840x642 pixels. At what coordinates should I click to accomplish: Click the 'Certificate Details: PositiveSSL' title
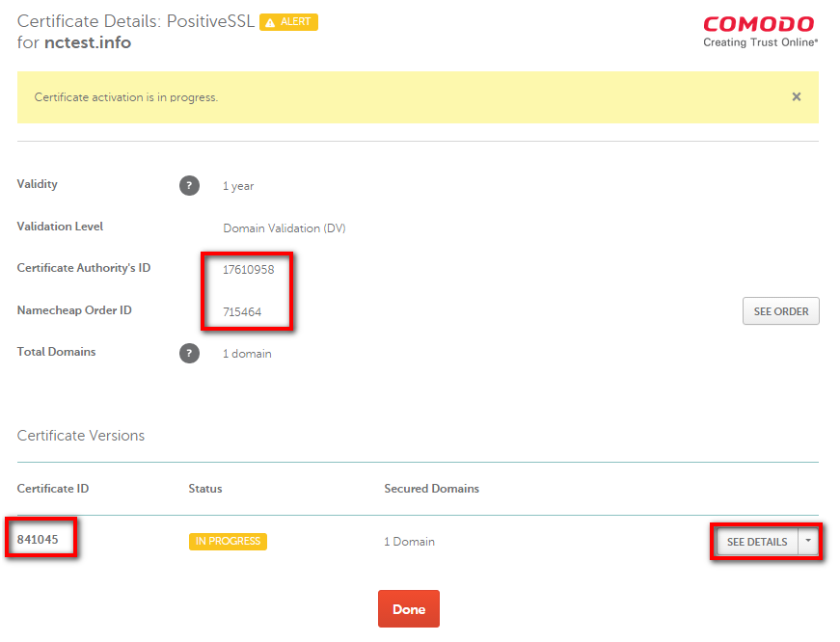(136, 21)
